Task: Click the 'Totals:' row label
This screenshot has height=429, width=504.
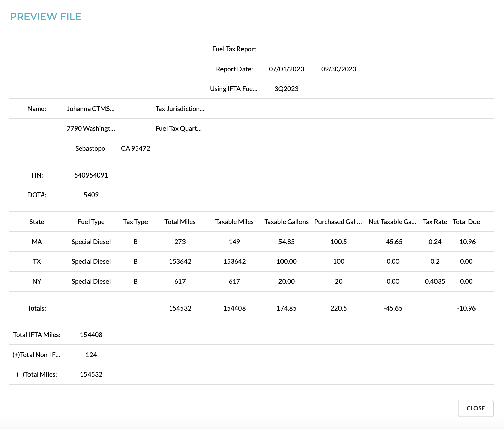Action: click(x=37, y=308)
